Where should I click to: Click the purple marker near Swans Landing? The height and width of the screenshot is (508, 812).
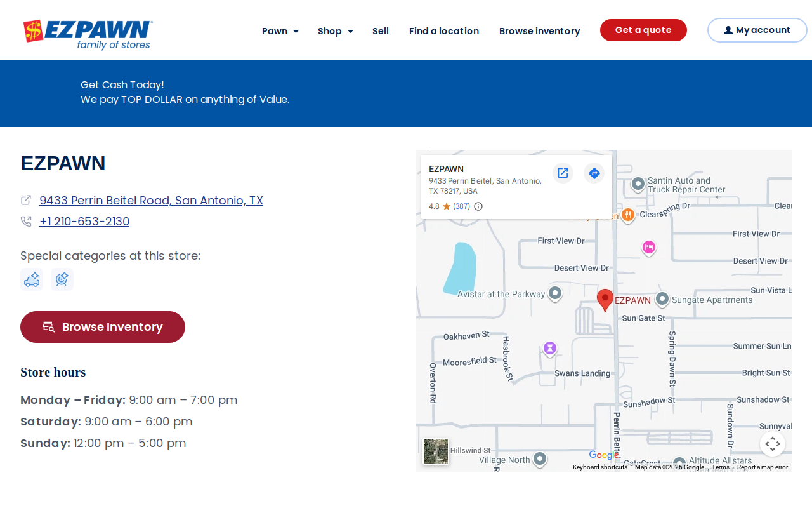pos(550,348)
